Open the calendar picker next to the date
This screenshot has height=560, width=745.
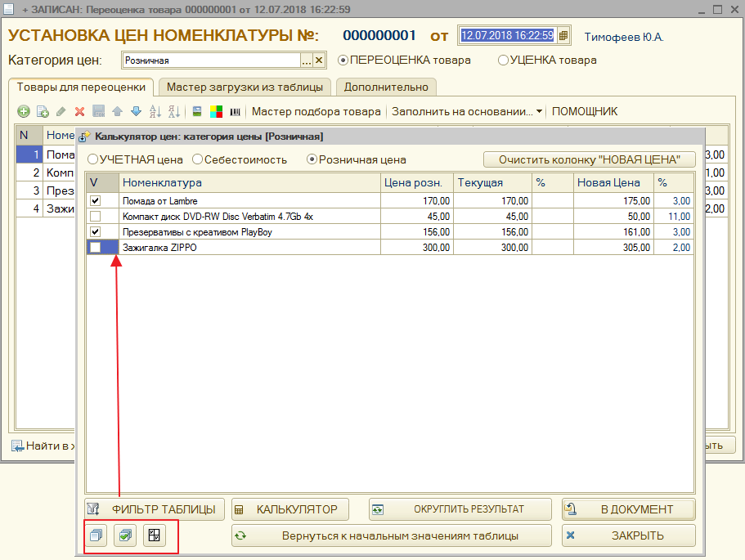(x=563, y=36)
